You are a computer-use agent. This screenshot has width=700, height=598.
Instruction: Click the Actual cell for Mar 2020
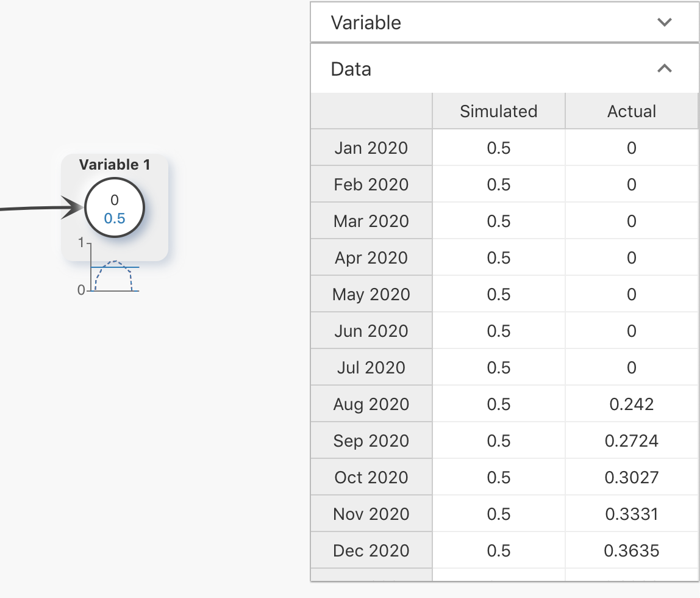click(631, 221)
